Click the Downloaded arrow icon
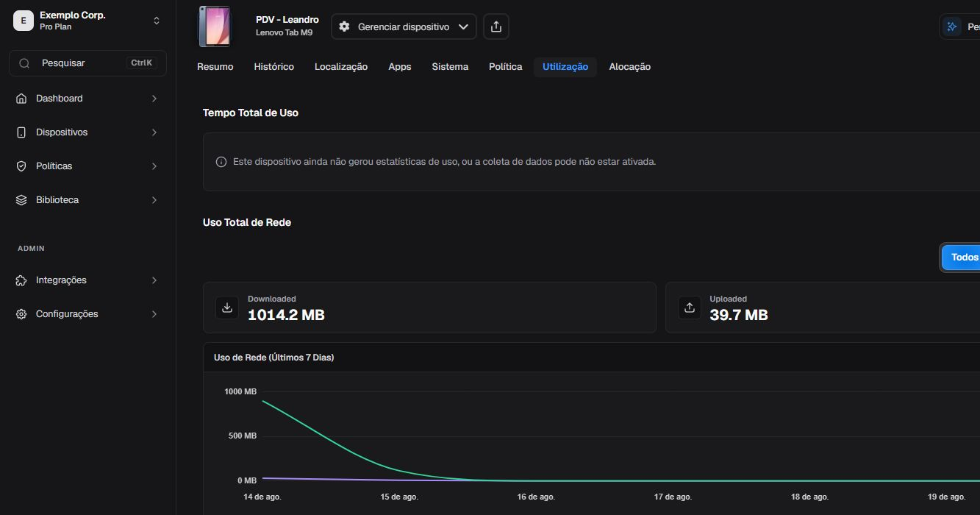The width and height of the screenshot is (980, 515). coord(227,308)
